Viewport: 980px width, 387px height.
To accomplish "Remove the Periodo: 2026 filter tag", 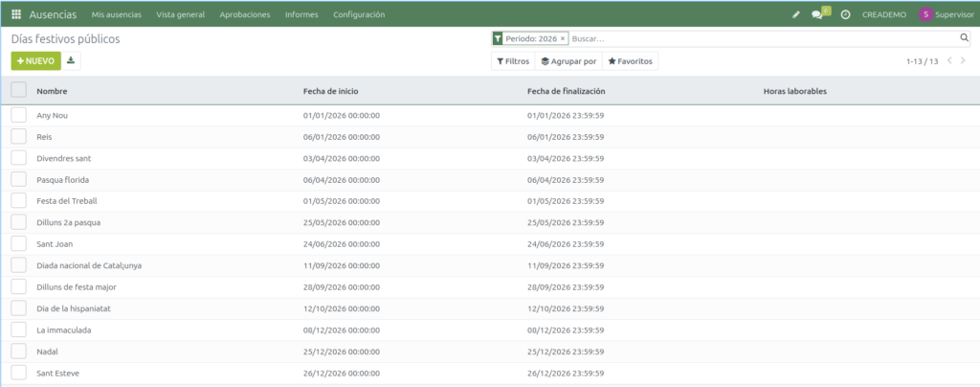I will tap(563, 38).
